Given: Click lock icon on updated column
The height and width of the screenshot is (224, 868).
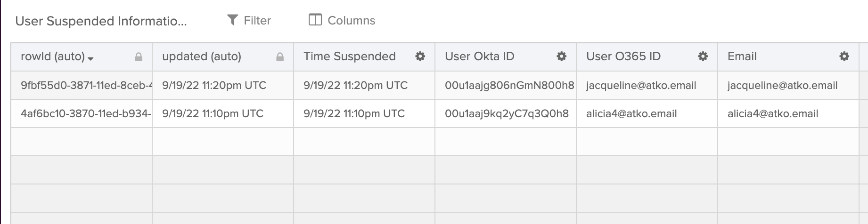Looking at the screenshot, I should (x=280, y=57).
